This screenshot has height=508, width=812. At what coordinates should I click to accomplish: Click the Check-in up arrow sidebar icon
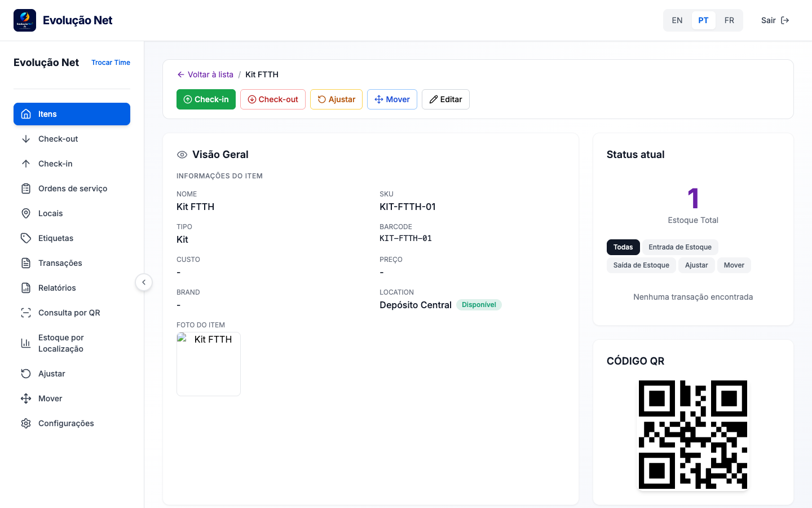tap(26, 164)
